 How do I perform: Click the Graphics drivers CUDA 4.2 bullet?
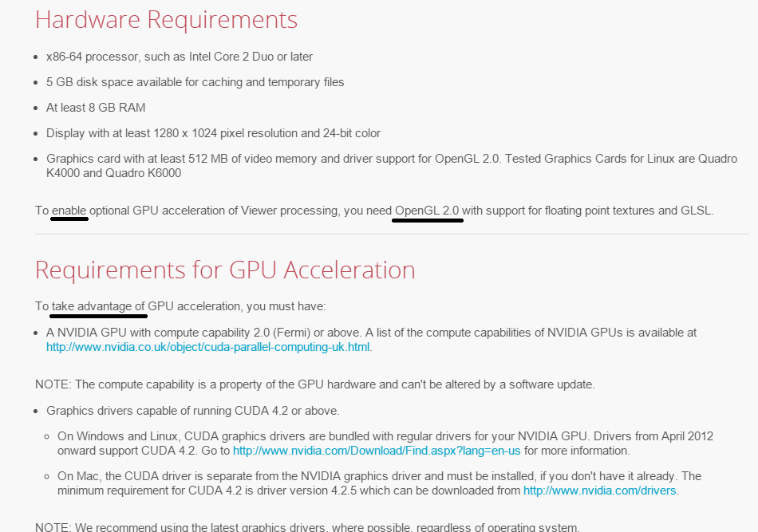coord(193,411)
